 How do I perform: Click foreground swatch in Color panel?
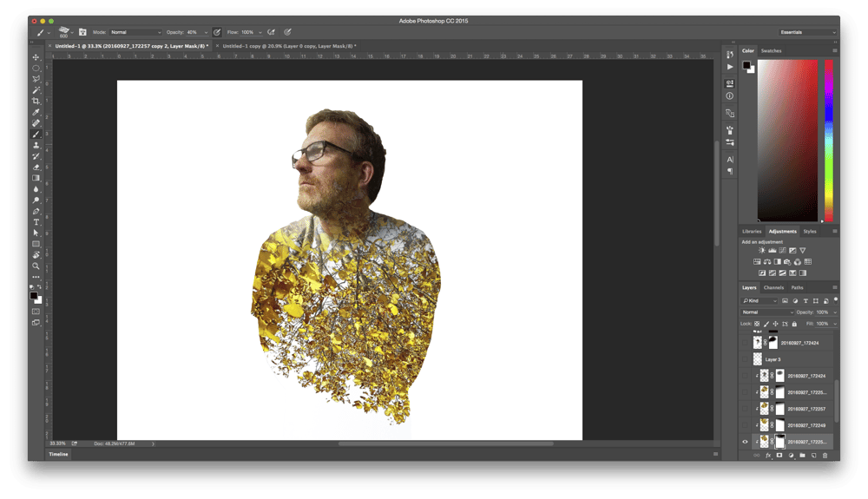coord(746,65)
